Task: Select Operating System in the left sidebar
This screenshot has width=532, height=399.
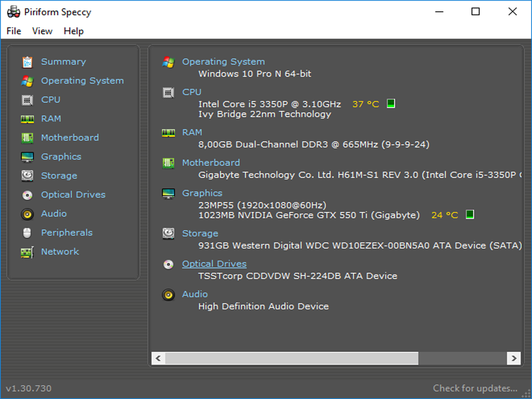Action: tap(82, 81)
